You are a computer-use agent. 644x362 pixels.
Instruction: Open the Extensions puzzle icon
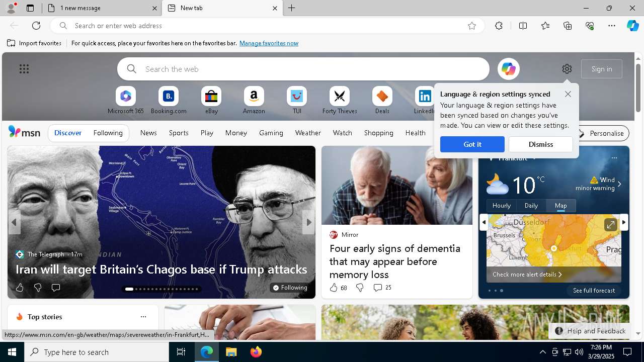499,26
